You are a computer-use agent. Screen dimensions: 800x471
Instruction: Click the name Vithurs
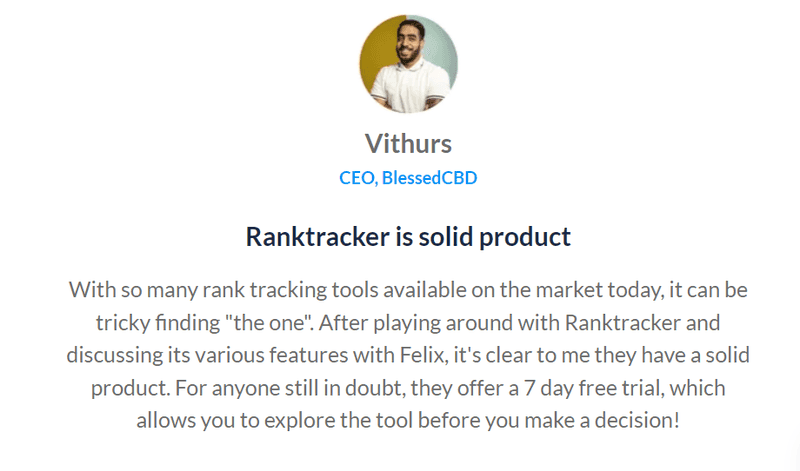[408, 143]
